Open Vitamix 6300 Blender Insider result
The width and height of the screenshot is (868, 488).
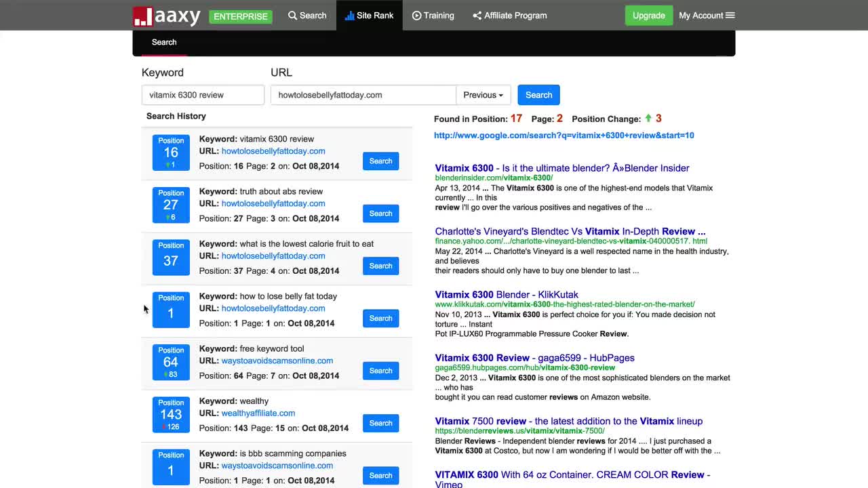click(x=562, y=168)
